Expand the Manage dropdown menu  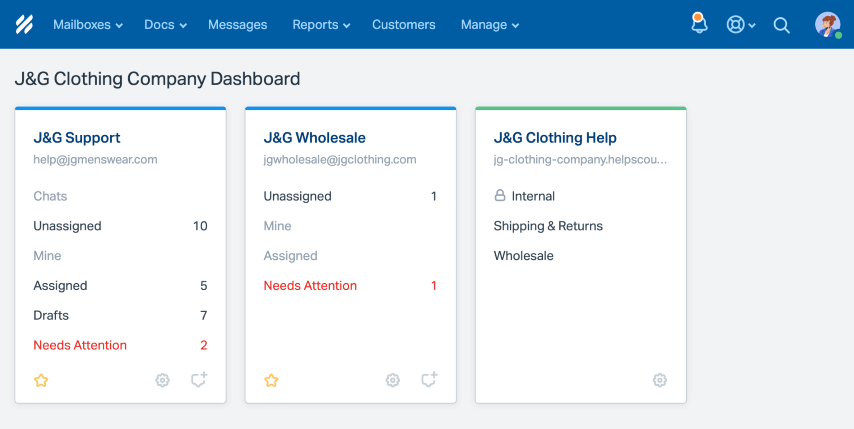[489, 25]
